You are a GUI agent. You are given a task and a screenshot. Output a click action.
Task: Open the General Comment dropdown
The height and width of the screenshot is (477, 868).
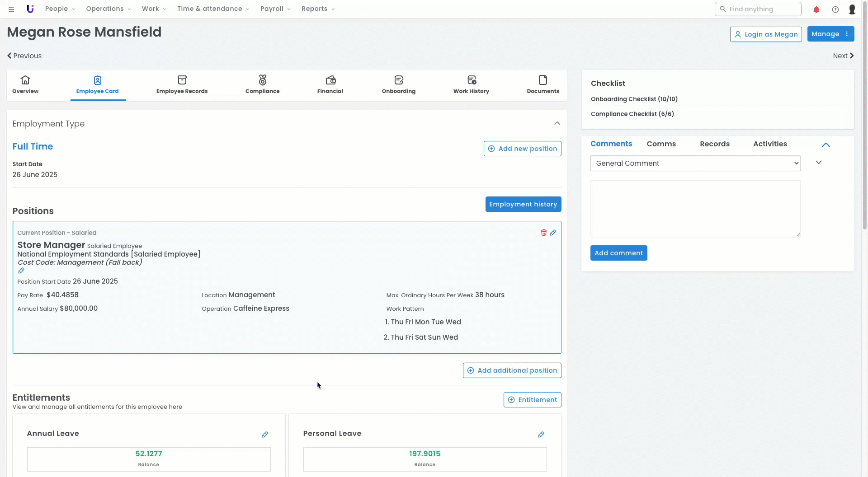[695, 164]
